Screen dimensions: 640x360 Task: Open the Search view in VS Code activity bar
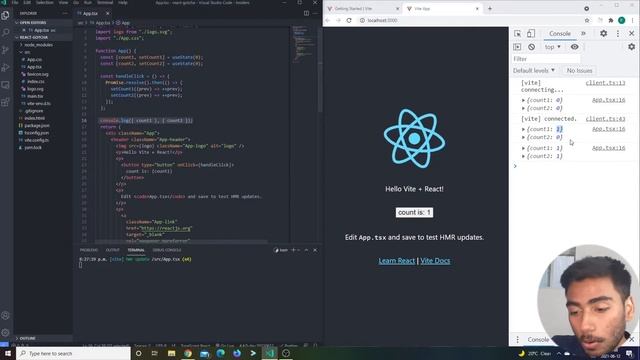(5, 32)
